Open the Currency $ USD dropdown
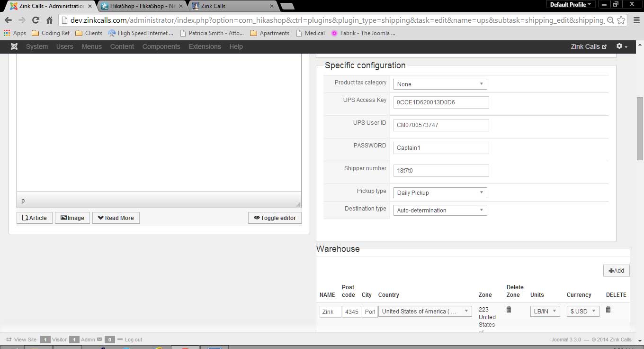Image resolution: width=644 pixels, height=349 pixels. (x=583, y=311)
